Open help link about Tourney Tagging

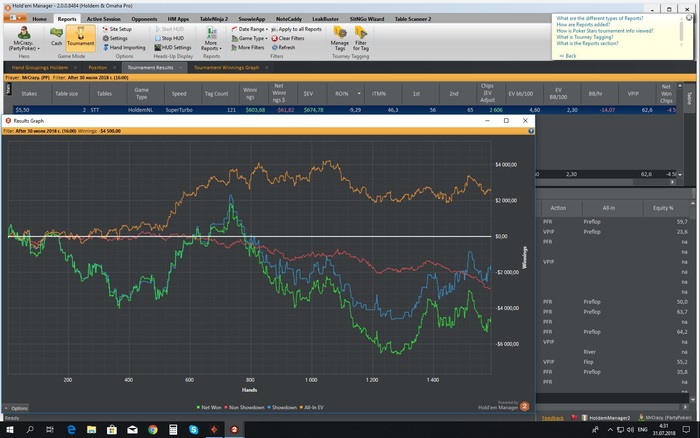[x=585, y=37]
